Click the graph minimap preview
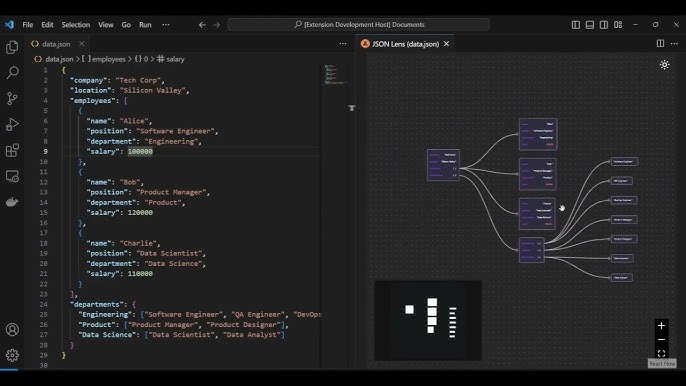The height and width of the screenshot is (386, 686). (x=428, y=320)
